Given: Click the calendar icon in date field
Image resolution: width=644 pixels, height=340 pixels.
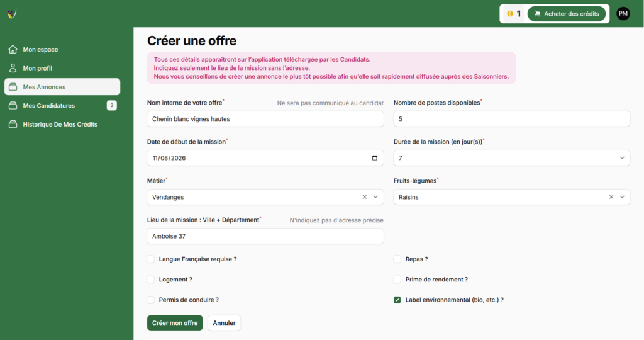Looking at the screenshot, I should (375, 158).
